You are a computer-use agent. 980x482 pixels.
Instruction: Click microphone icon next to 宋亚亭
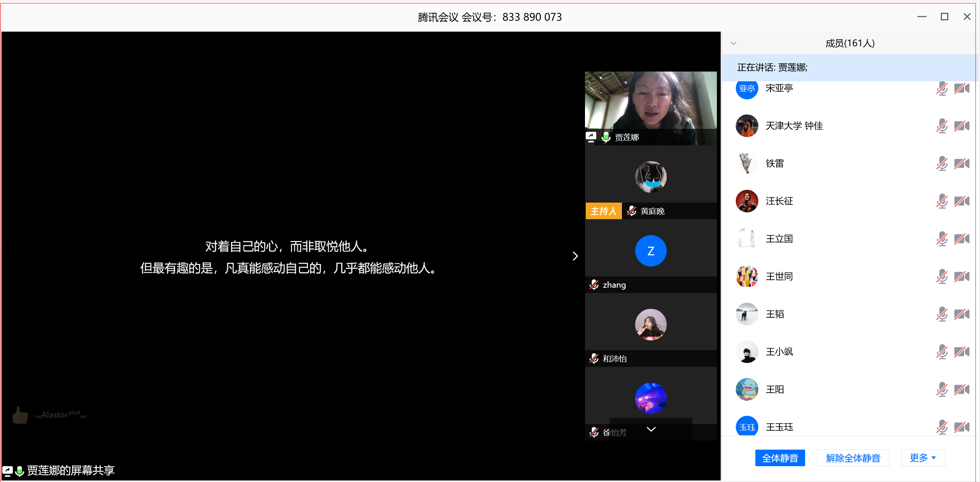pos(942,88)
